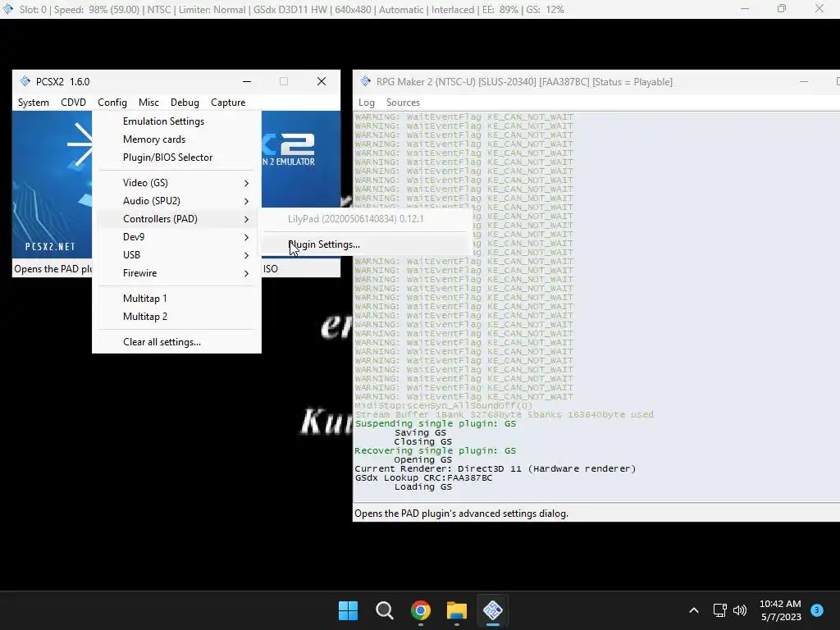Viewport: 840px width, 630px height.
Task: Open the Misc menu
Action: point(148,103)
